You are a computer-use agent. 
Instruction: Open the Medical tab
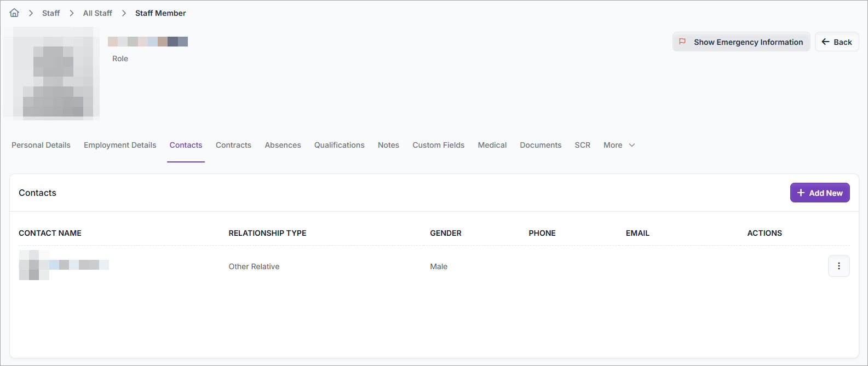(492, 145)
